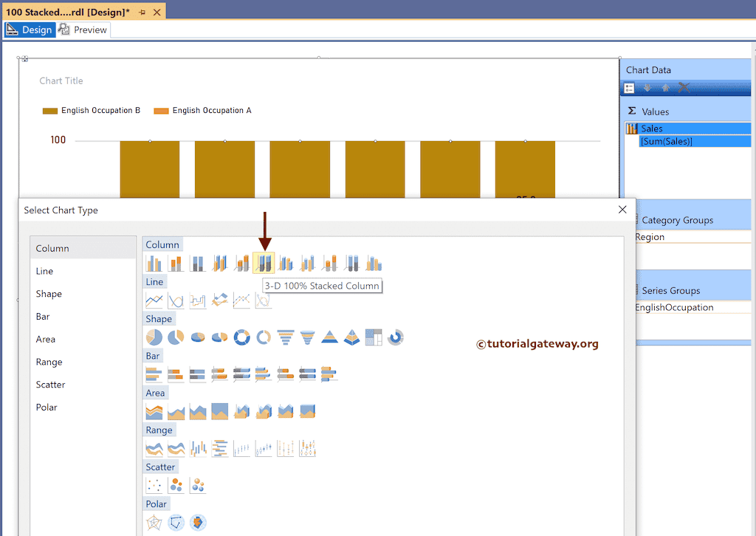The width and height of the screenshot is (756, 536).
Task: Select the first Line chart icon
Action: [154, 300]
